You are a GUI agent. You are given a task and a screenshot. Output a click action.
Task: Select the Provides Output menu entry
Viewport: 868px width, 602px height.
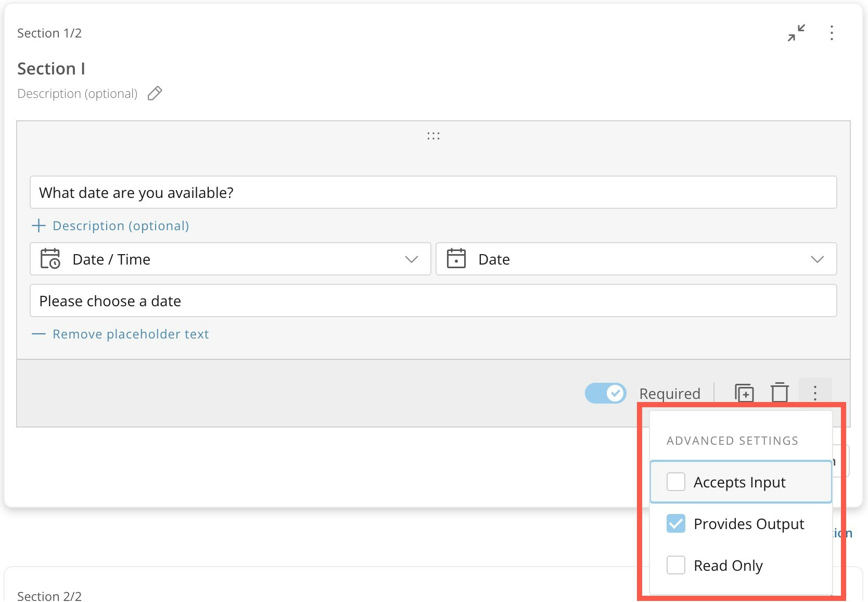point(741,523)
